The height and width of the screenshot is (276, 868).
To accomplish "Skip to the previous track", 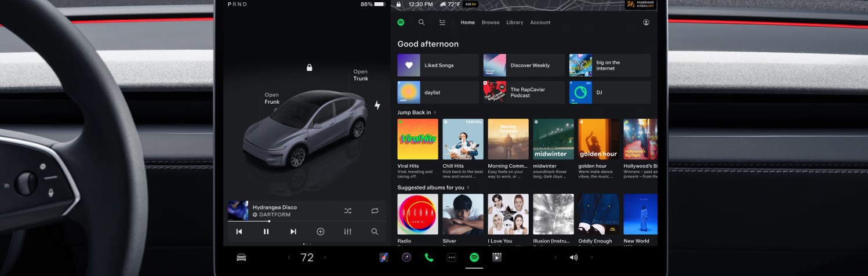I will tap(239, 231).
